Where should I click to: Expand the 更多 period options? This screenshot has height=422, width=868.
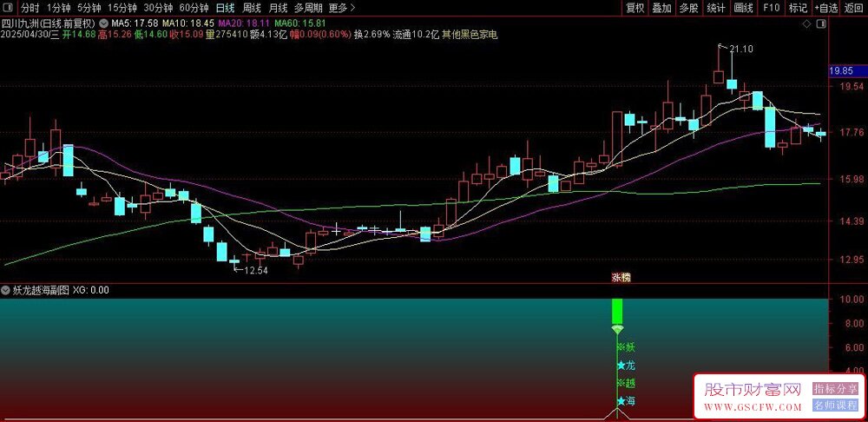[x=341, y=8]
